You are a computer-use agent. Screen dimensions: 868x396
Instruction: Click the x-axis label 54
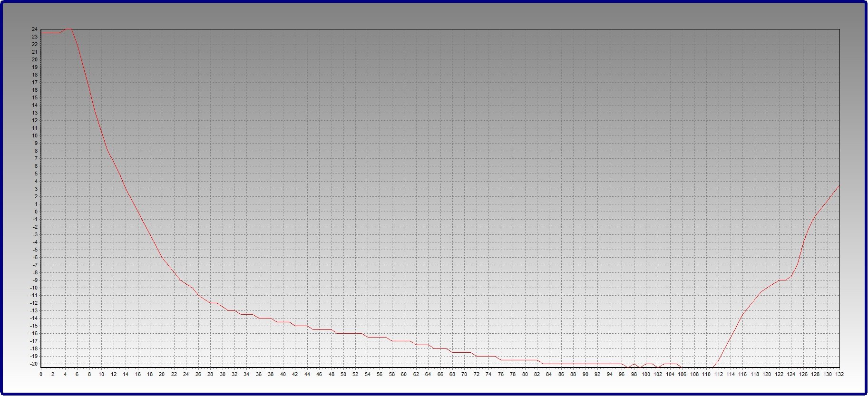[x=368, y=375]
